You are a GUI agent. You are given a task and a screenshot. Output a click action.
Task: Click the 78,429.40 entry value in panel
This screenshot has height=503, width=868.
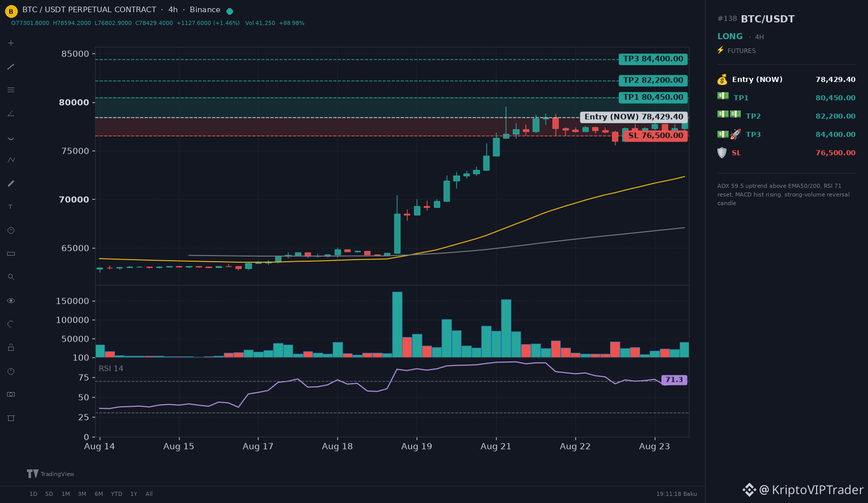(x=835, y=79)
